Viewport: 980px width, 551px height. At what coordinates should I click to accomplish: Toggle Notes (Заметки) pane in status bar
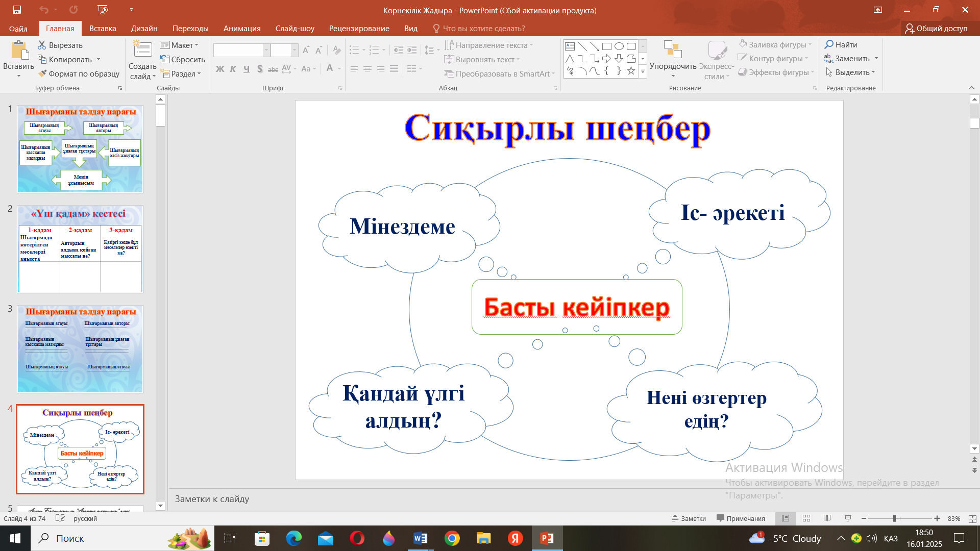pyautogui.click(x=689, y=518)
